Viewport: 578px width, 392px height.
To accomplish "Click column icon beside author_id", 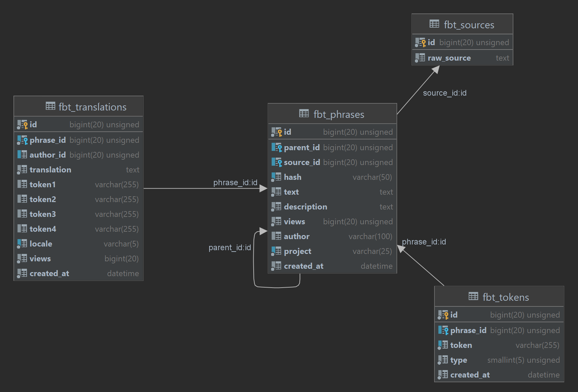I will [x=22, y=155].
